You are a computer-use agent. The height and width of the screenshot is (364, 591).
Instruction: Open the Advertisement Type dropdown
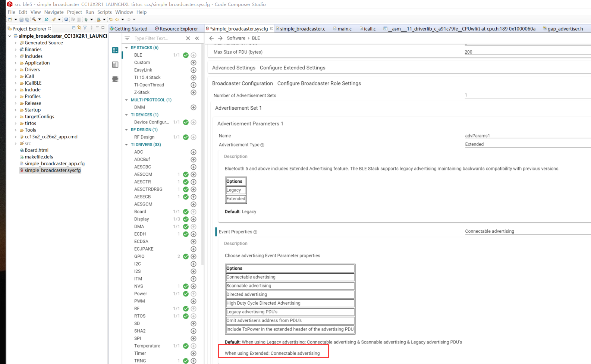click(x=528, y=144)
